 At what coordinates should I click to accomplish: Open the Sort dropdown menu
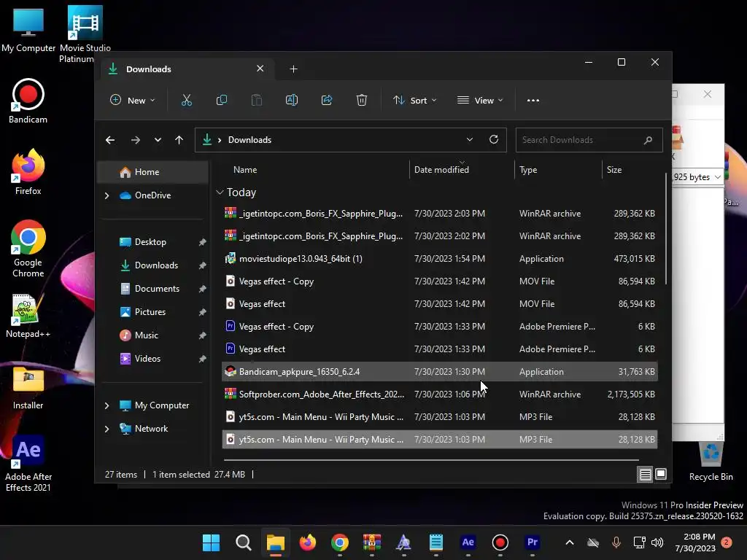click(414, 100)
